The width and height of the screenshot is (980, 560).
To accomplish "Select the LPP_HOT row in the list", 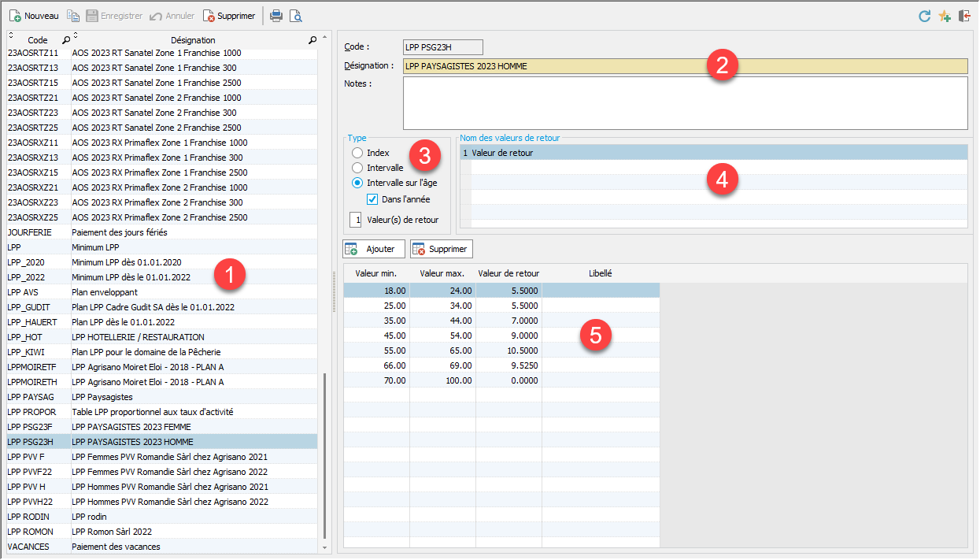I will (157, 337).
